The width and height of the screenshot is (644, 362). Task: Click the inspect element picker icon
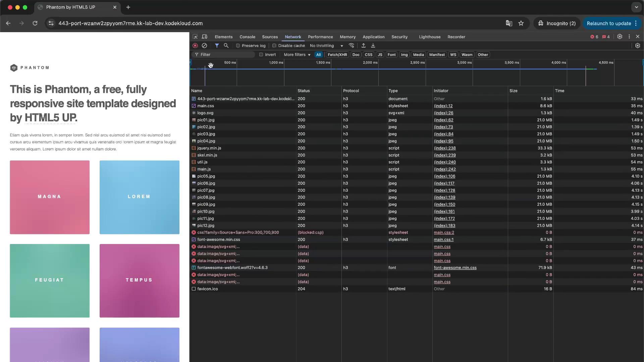(x=195, y=37)
